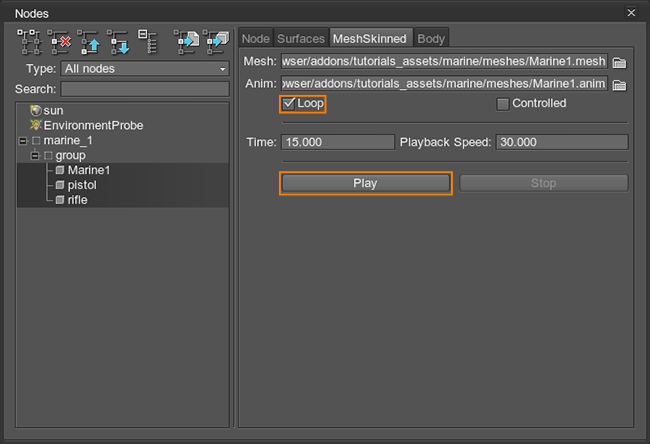This screenshot has width=650, height=444.
Task: Switch to the Surfaces tab
Action: 301,38
